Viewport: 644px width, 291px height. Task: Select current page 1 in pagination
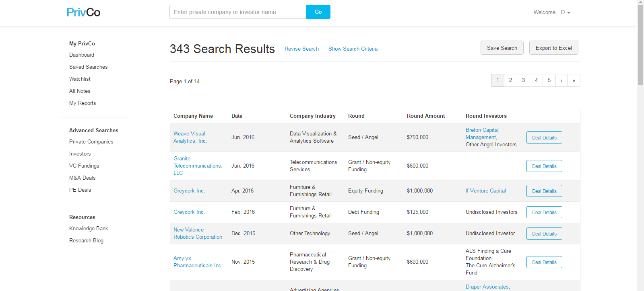tap(497, 80)
